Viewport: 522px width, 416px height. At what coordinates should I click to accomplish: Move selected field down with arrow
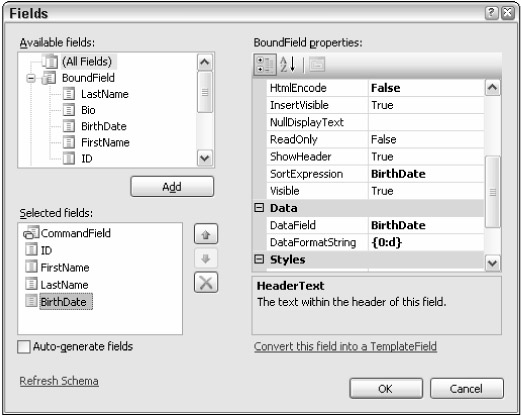(x=206, y=258)
